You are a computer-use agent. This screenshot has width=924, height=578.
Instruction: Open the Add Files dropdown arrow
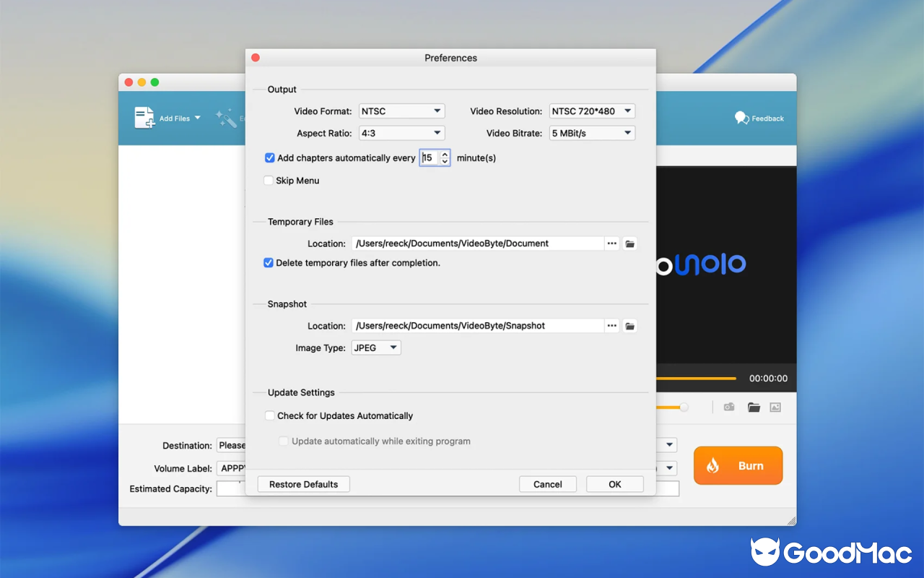click(197, 118)
